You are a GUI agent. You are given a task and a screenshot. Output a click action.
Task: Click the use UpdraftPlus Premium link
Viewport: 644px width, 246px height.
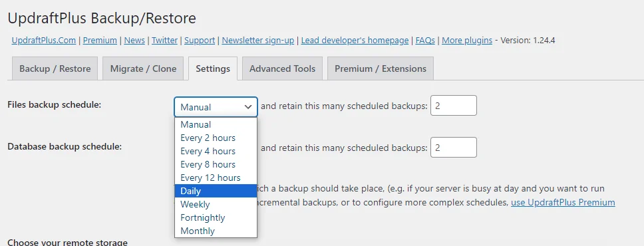point(563,203)
